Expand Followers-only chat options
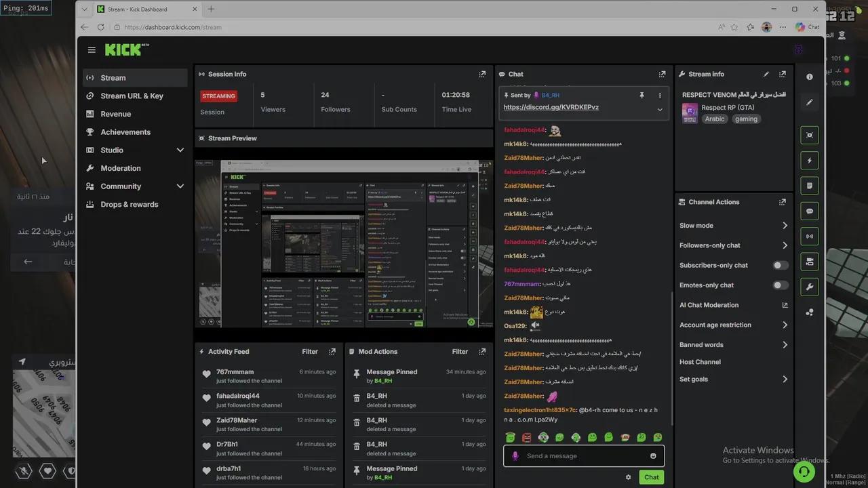The width and height of the screenshot is (868, 488). point(785,245)
